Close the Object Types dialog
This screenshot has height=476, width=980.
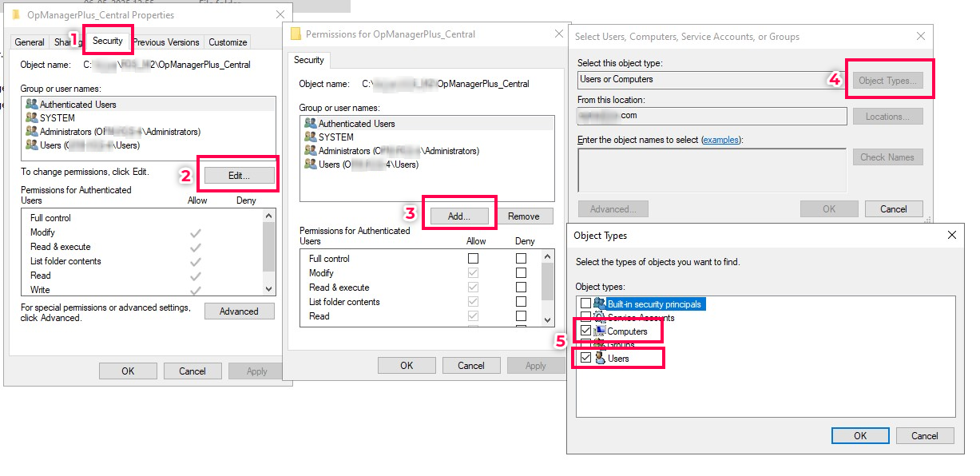coord(951,236)
